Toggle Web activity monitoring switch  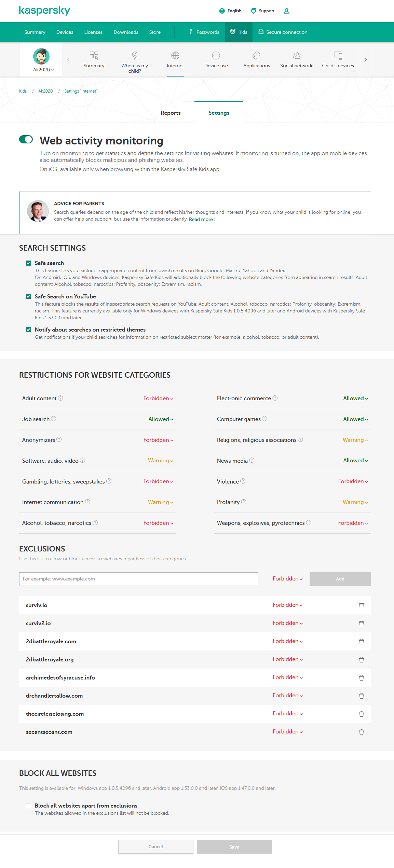pos(26,139)
